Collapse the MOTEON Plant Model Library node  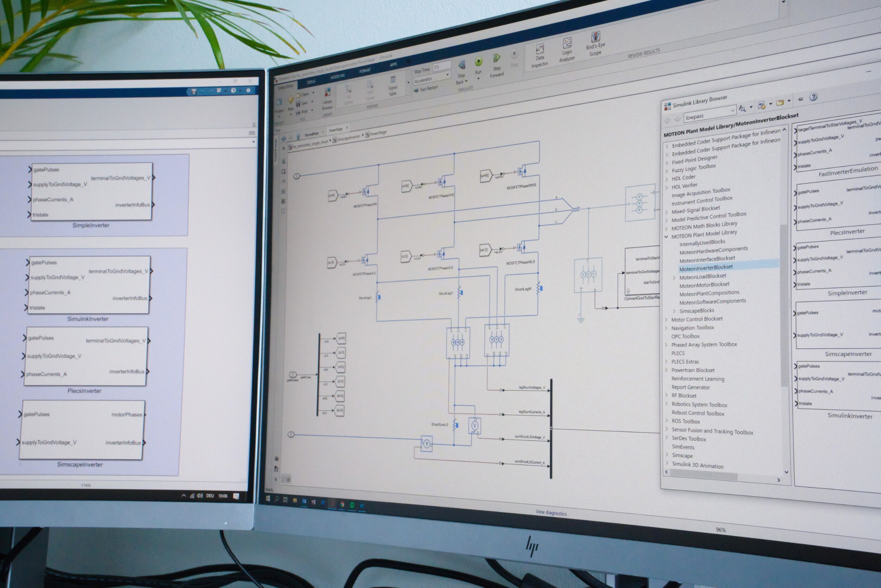[666, 237]
